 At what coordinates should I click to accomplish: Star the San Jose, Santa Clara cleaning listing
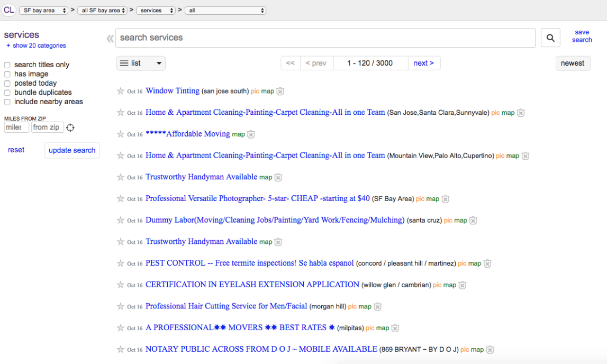coord(120,113)
